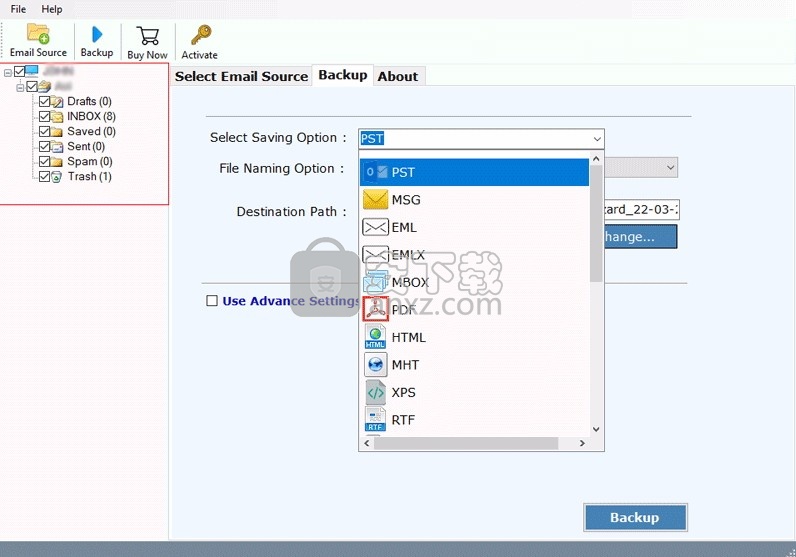Select RTF text in format list
The width and height of the screenshot is (796, 557).
[403, 419]
